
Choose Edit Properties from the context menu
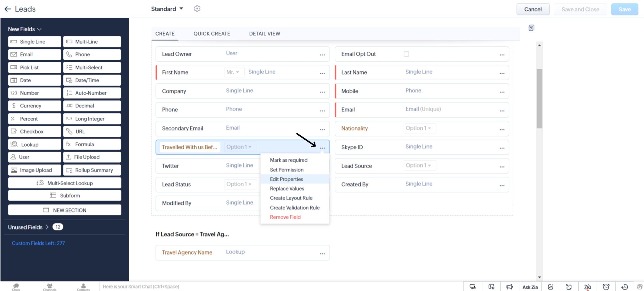[286, 179]
